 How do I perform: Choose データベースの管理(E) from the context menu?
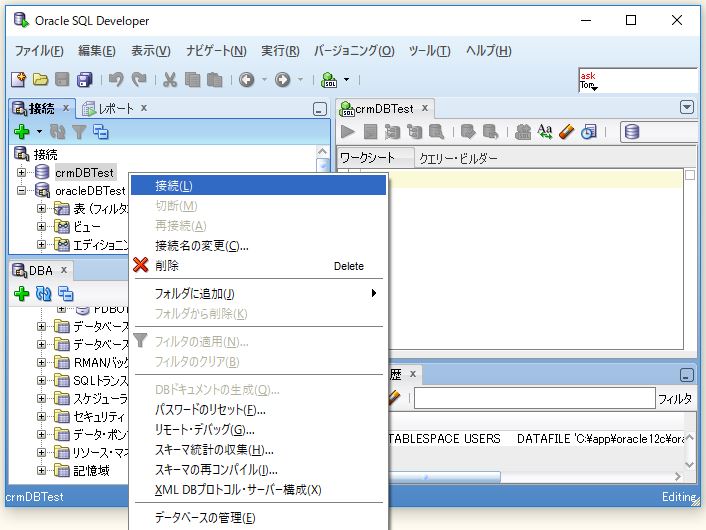[x=258, y=517]
